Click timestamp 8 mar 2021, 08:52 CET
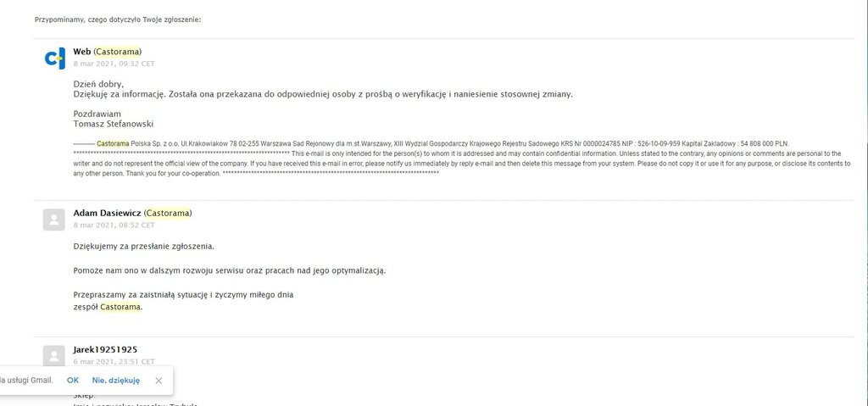 click(114, 225)
